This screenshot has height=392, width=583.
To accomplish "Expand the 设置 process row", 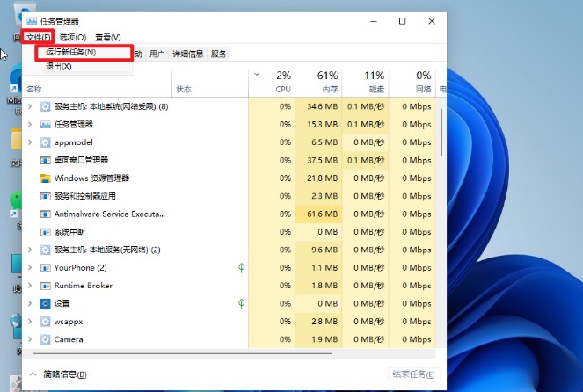I will click(x=30, y=303).
